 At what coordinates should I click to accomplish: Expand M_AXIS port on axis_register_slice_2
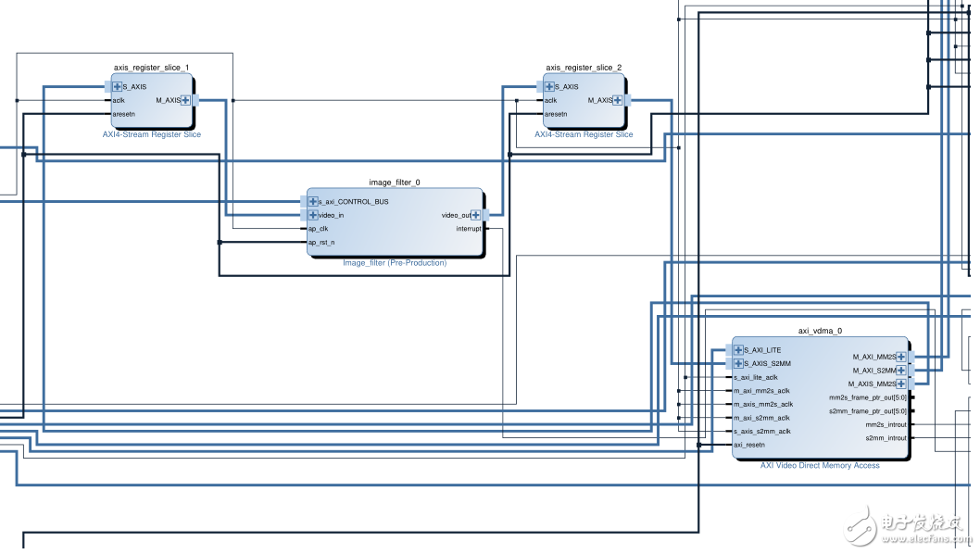(x=618, y=100)
